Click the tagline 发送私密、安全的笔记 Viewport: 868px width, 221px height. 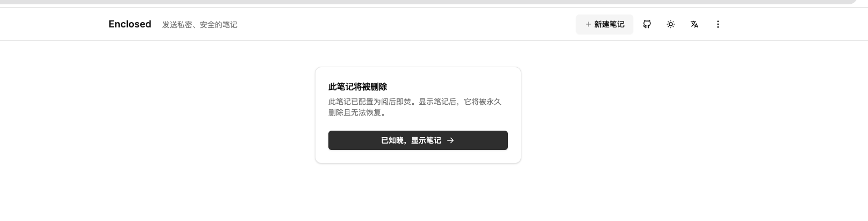200,25
